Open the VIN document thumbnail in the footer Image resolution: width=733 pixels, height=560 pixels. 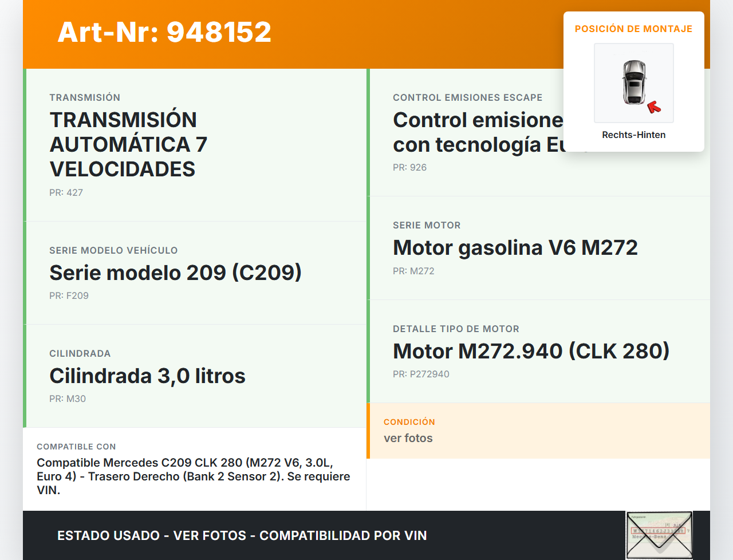[659, 535]
